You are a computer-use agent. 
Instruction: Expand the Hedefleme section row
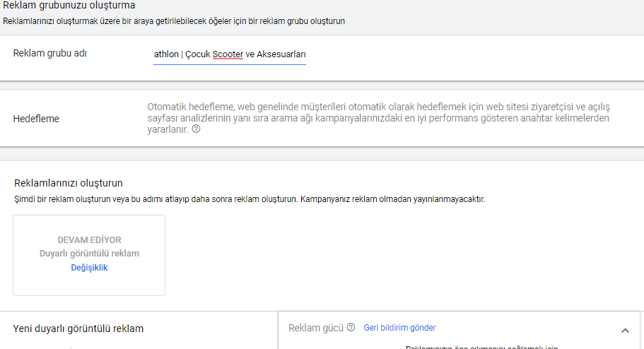point(322,118)
